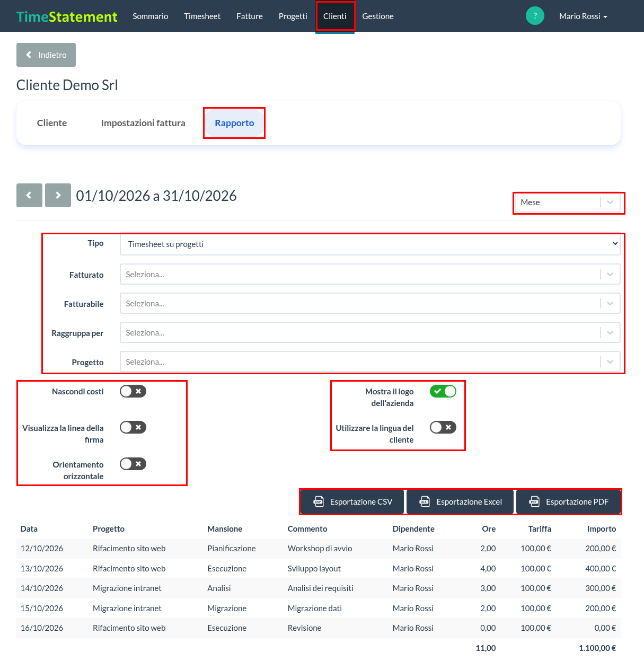The width and height of the screenshot is (644, 670).
Task: Click the Cliente Demo Srl heading
Action: 67,85
